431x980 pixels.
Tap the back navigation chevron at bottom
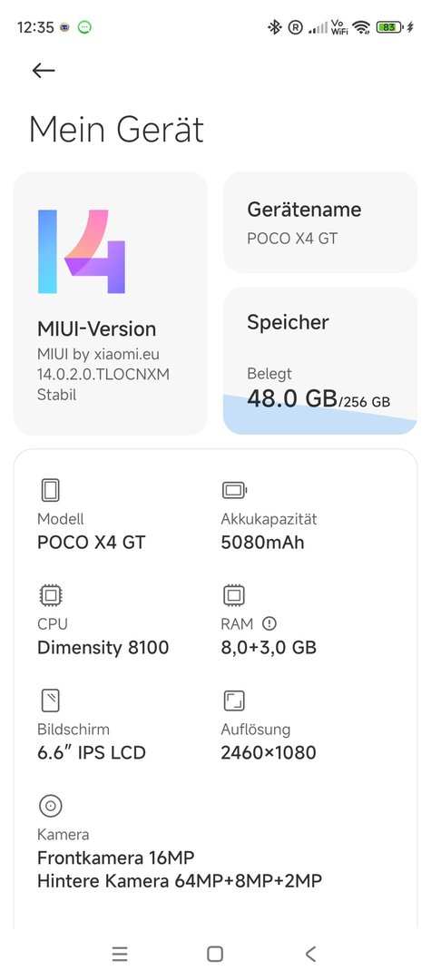click(x=310, y=954)
